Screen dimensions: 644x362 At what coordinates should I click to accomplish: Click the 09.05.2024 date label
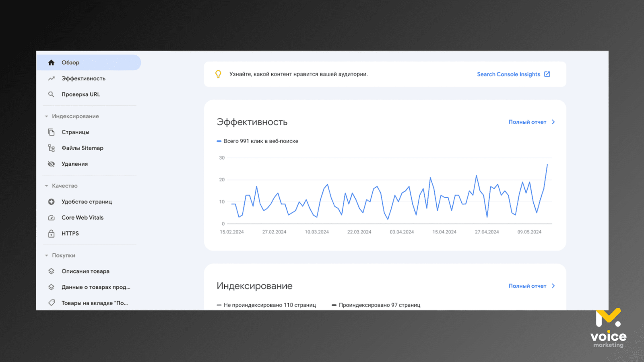(x=529, y=232)
